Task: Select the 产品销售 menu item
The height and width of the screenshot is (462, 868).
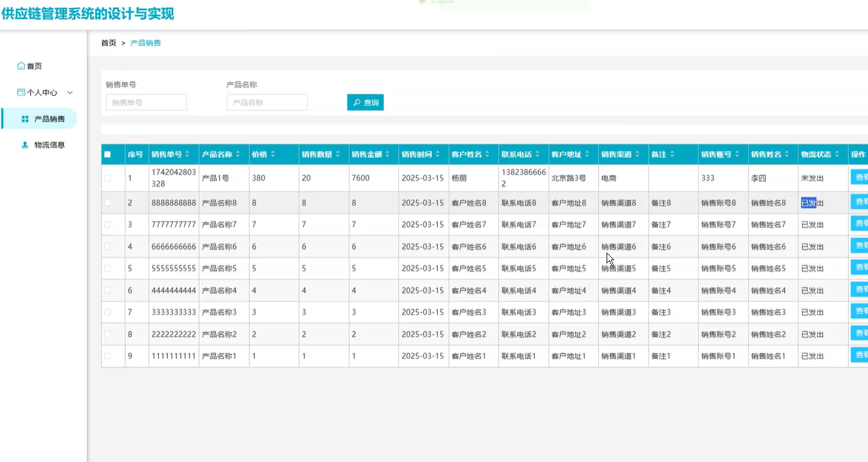Action: click(x=39, y=119)
